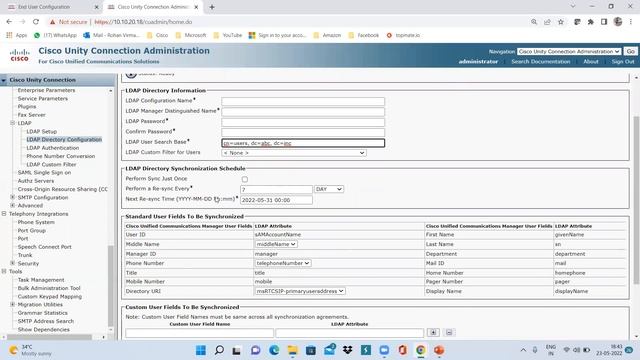This screenshot has width=640, height=360.
Task: Switch to End User Configuration tab
Action: click(51, 7)
